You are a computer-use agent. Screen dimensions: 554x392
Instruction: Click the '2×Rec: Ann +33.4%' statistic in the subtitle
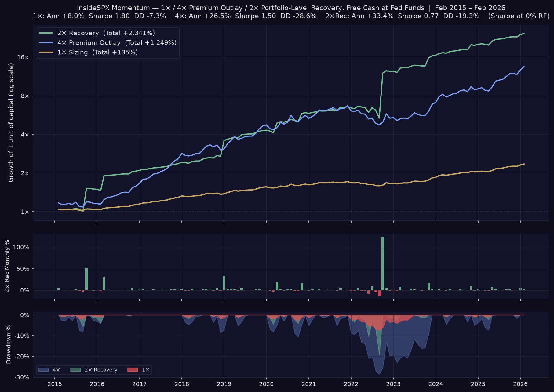(359, 16)
